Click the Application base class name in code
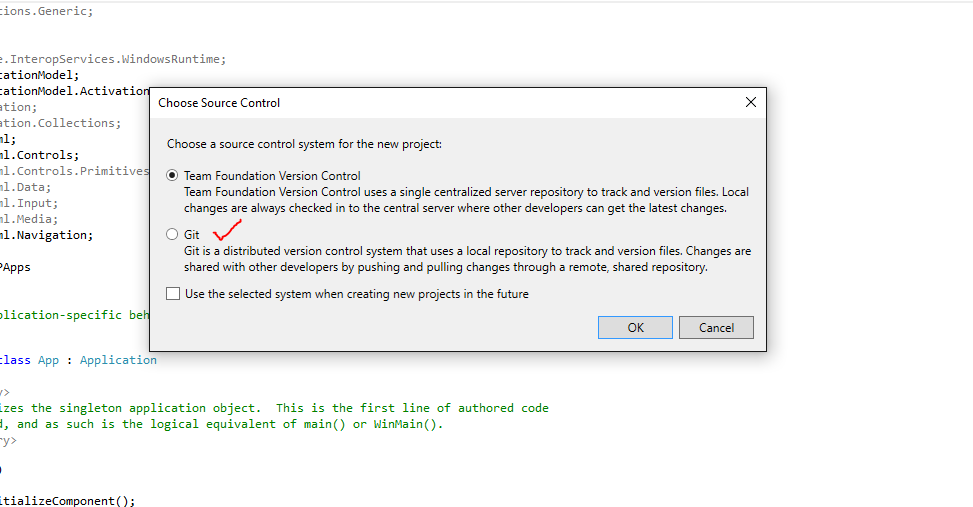 [118, 360]
